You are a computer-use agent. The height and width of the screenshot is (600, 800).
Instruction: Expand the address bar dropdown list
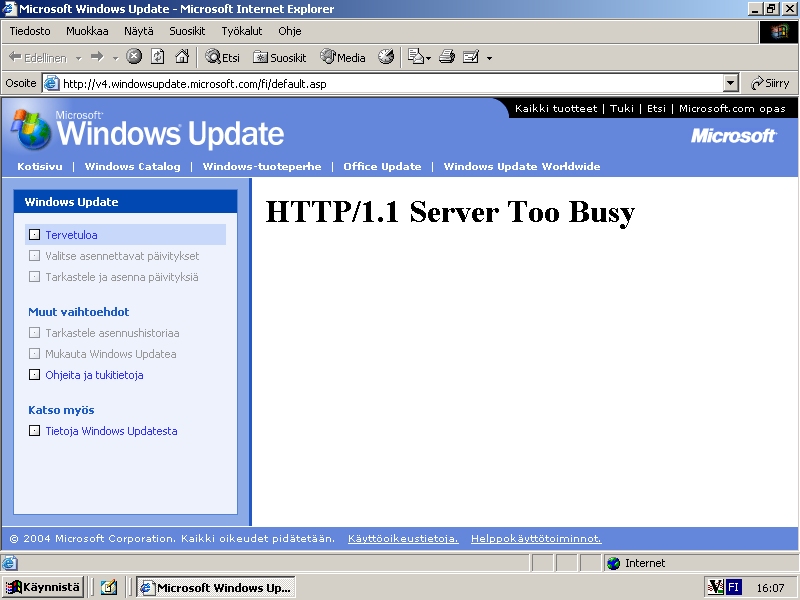click(x=730, y=84)
